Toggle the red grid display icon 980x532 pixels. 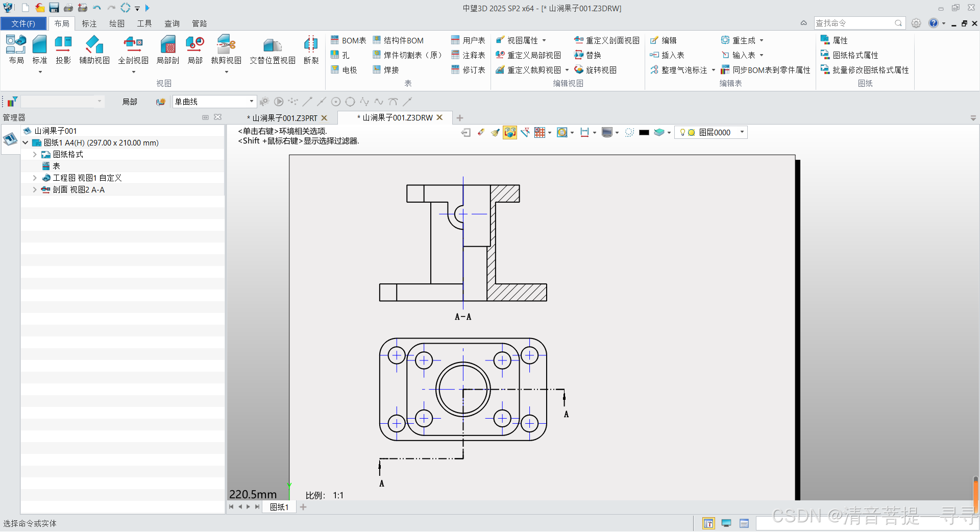(x=540, y=132)
